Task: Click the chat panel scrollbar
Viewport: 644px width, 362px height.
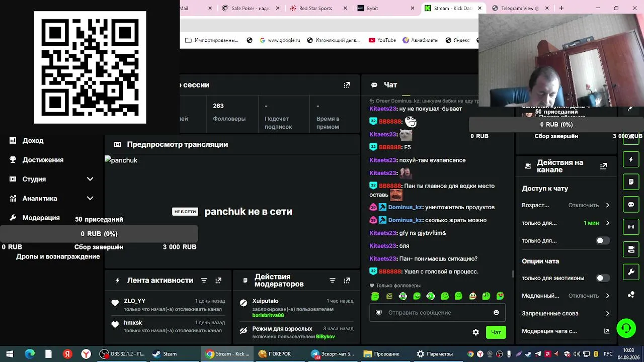Action: [513, 274]
